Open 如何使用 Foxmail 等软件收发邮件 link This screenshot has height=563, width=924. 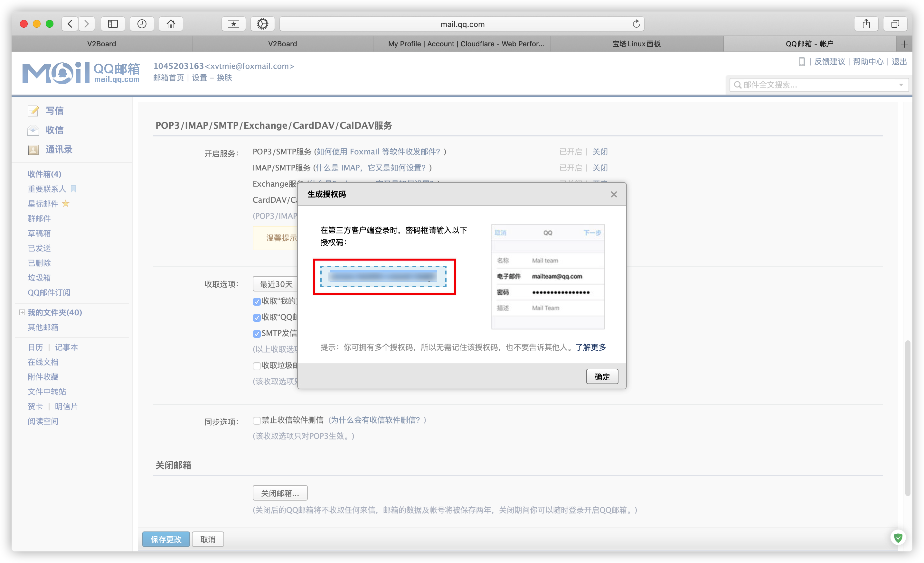[x=378, y=152]
